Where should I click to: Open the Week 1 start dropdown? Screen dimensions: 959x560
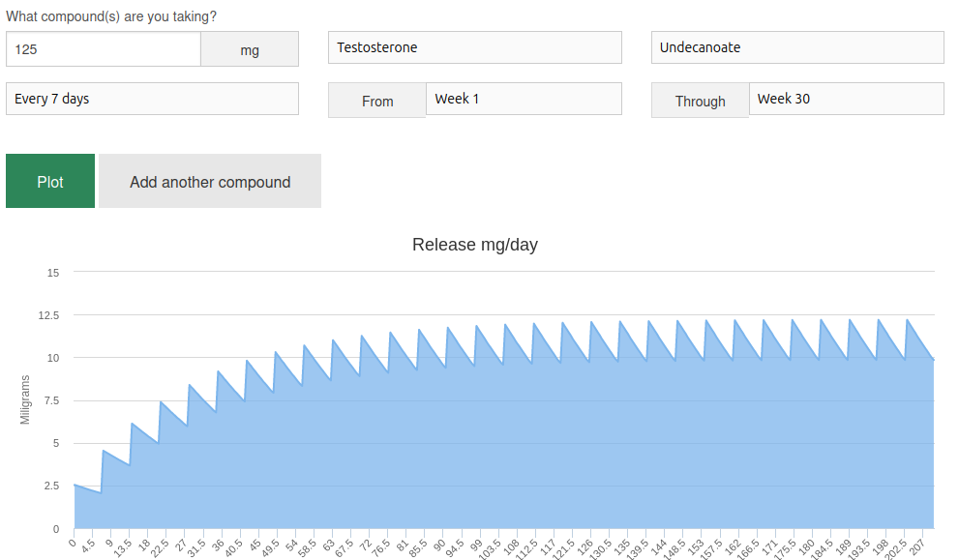tap(523, 99)
